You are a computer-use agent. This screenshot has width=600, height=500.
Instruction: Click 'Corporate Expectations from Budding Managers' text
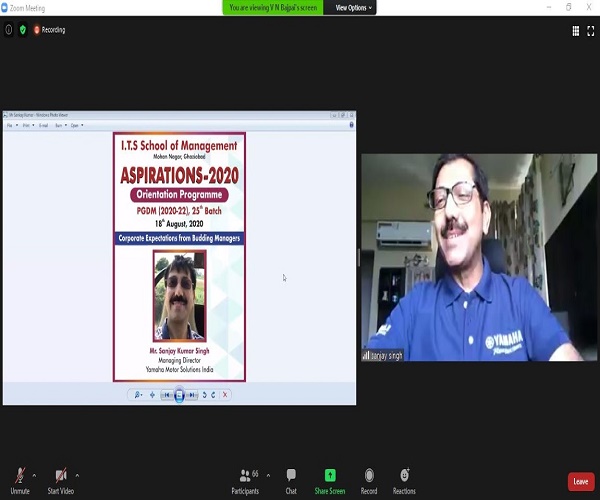click(179, 238)
